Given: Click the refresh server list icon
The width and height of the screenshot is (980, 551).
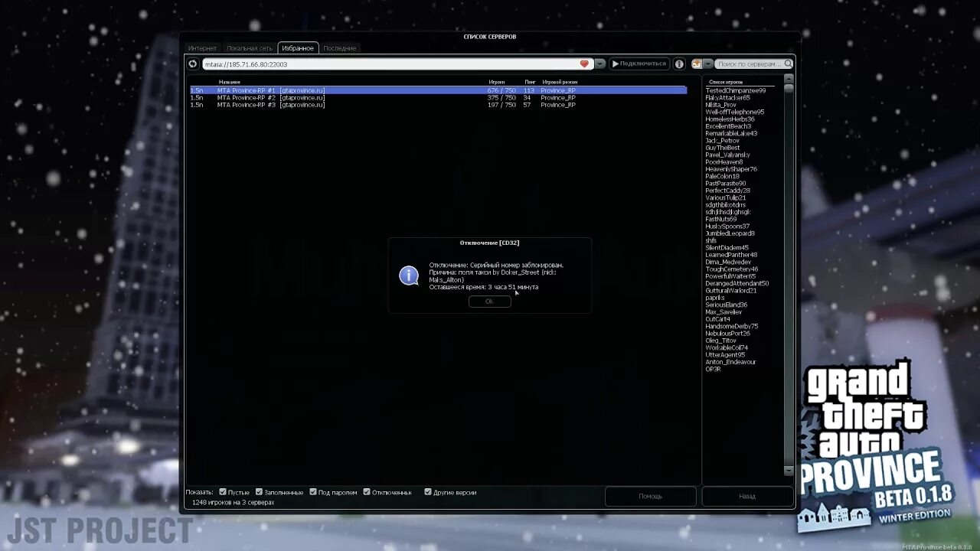Looking at the screenshot, I should [193, 64].
